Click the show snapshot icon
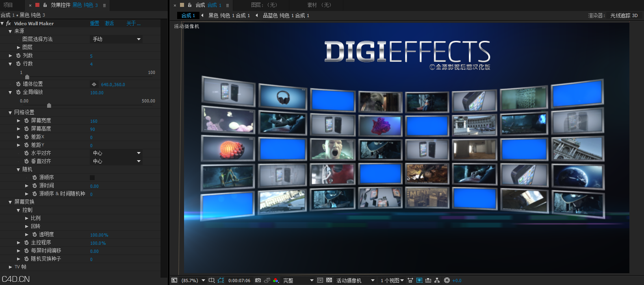The height and width of the screenshot is (285, 644). point(267,281)
